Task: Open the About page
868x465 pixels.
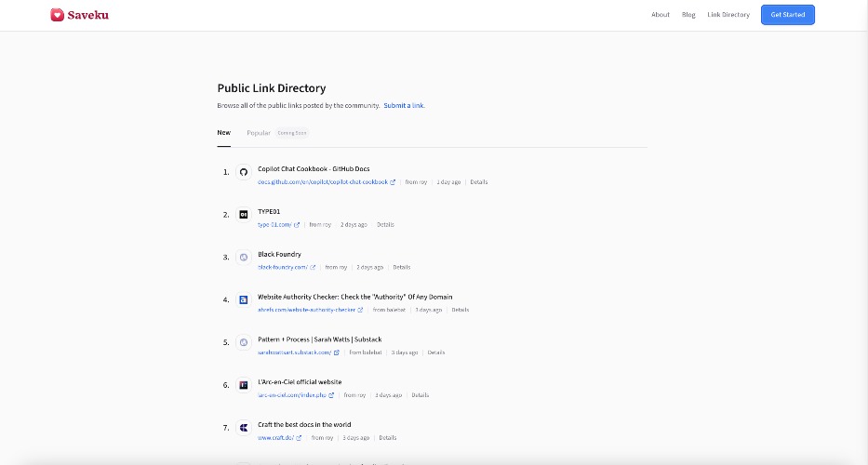Action: pos(661,15)
